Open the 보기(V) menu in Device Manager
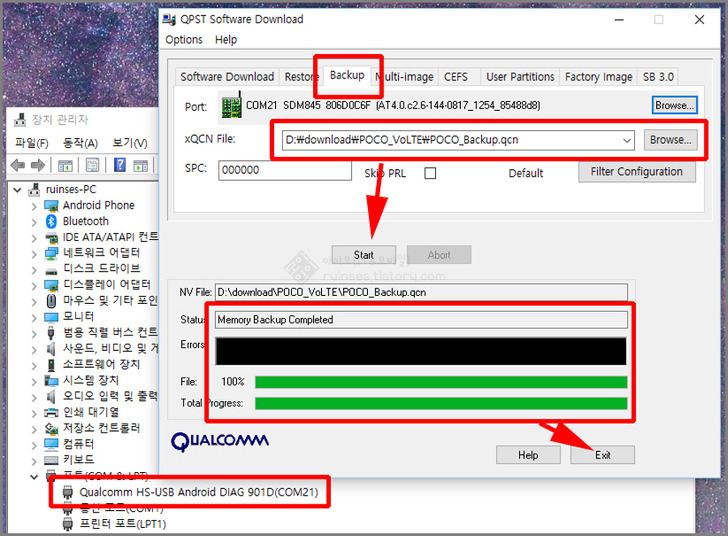The height and width of the screenshot is (536, 728). coord(130,143)
